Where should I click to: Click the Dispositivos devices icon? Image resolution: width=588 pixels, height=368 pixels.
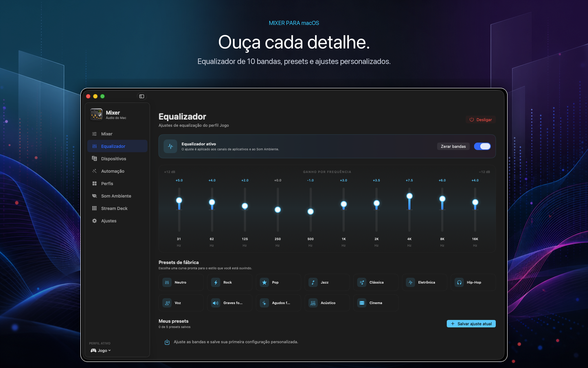click(94, 159)
